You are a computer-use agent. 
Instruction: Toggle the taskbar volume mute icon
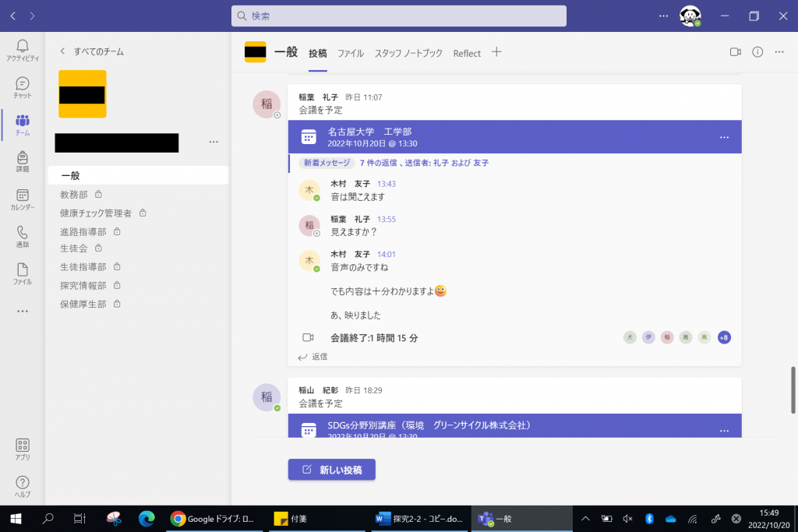click(627, 519)
